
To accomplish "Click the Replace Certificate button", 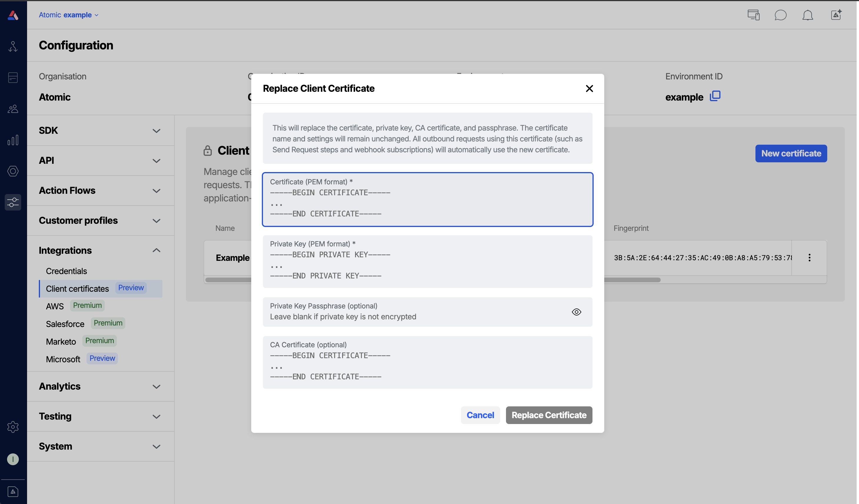I will coord(549,415).
